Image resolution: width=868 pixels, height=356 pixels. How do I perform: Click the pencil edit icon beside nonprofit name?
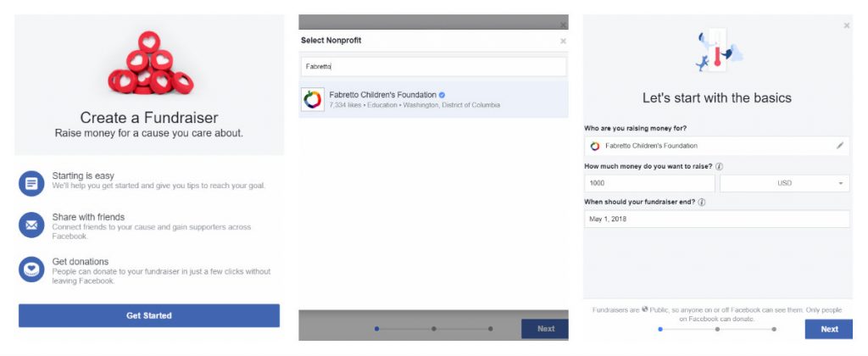[840, 146]
